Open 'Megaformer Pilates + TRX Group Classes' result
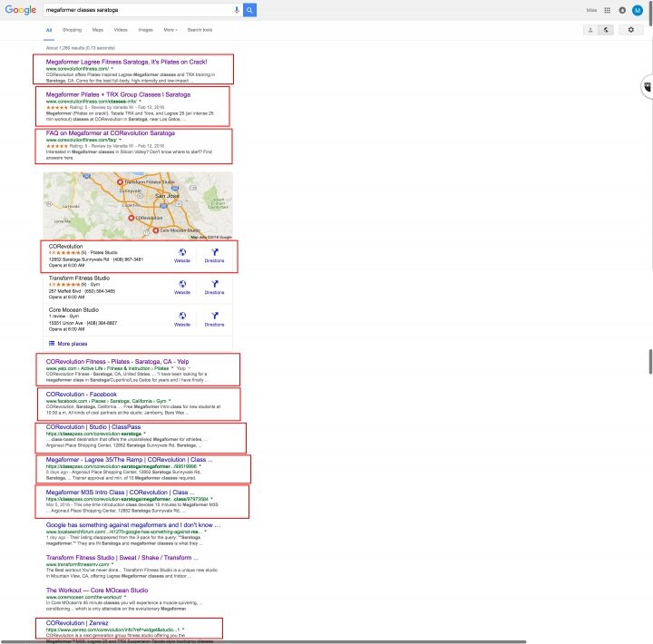The height and width of the screenshot is (644, 653). tap(118, 94)
